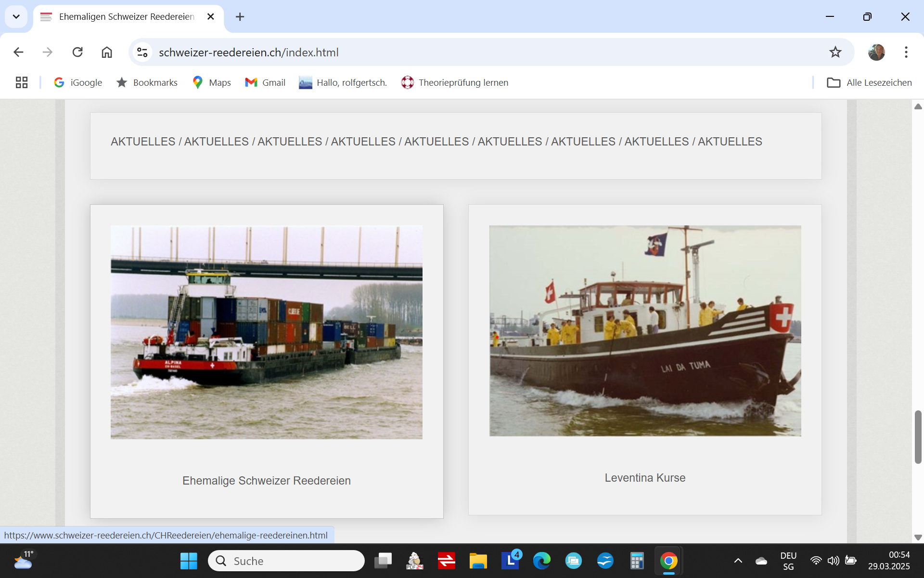Open Chrome three-dot menu
Screen dimensions: 924x578
point(906,52)
